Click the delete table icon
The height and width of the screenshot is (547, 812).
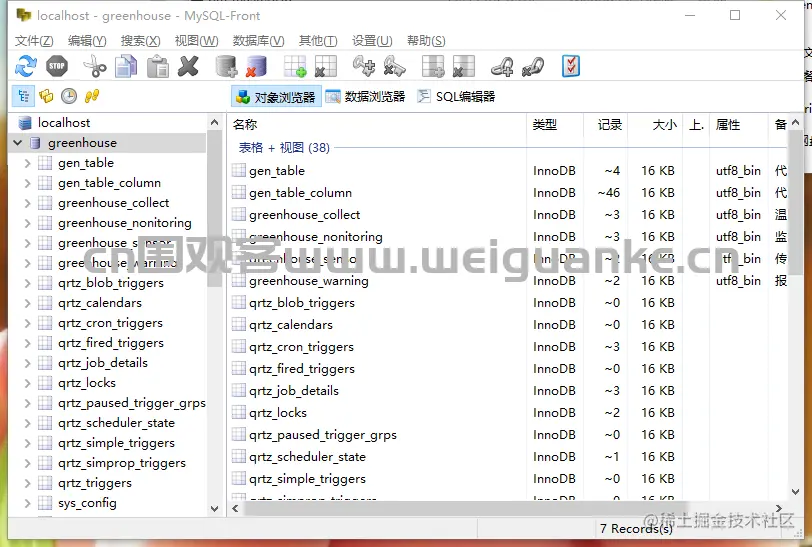[x=326, y=66]
